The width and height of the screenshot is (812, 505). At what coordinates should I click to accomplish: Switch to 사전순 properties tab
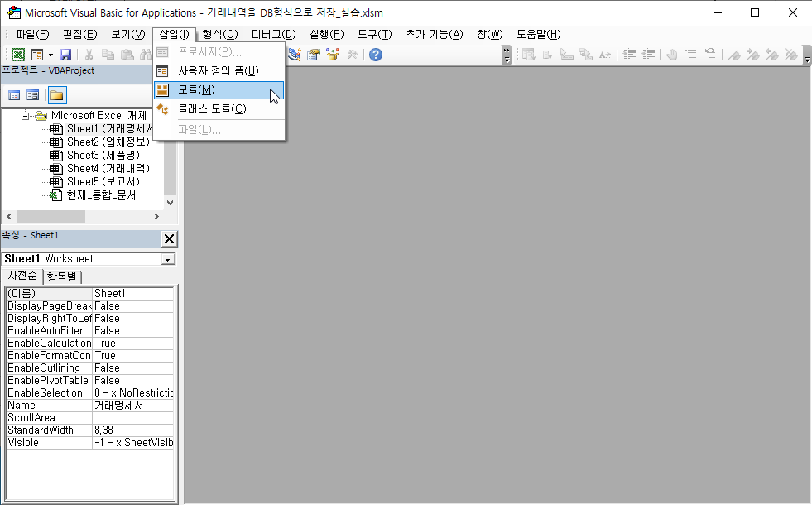point(22,276)
